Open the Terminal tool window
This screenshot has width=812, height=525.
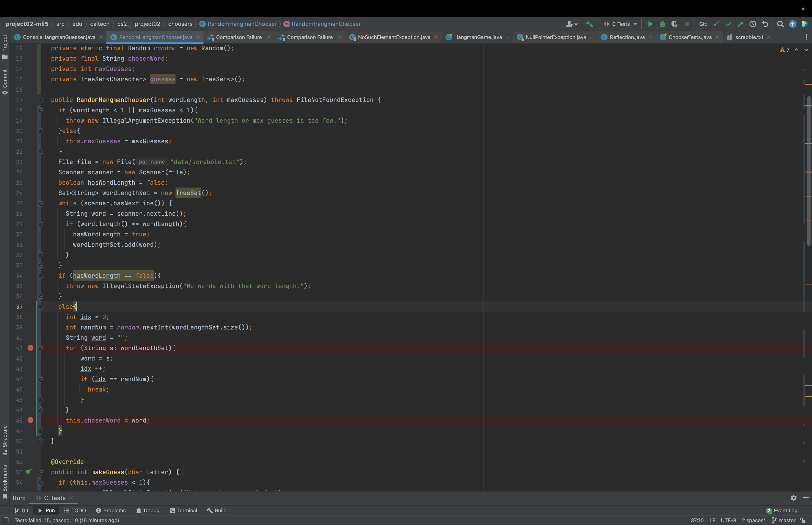coord(183,510)
